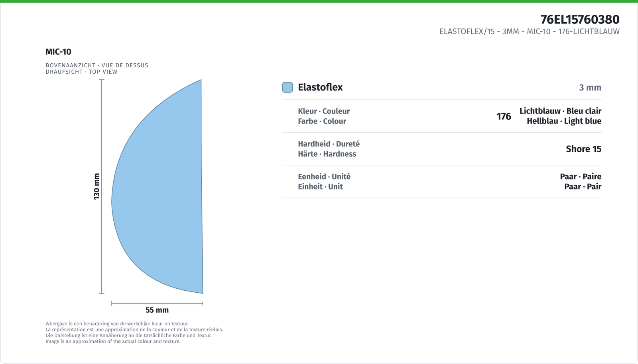This screenshot has height=364, width=638.
Task: Click the Hardheid · Dureté label
Action: point(329,144)
